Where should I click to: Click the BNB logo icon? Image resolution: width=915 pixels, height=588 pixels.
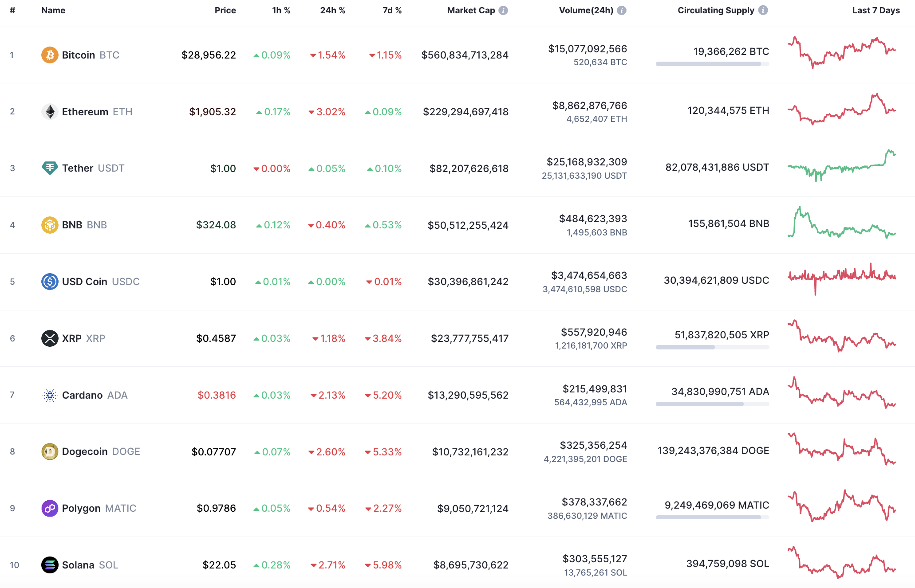click(50, 225)
